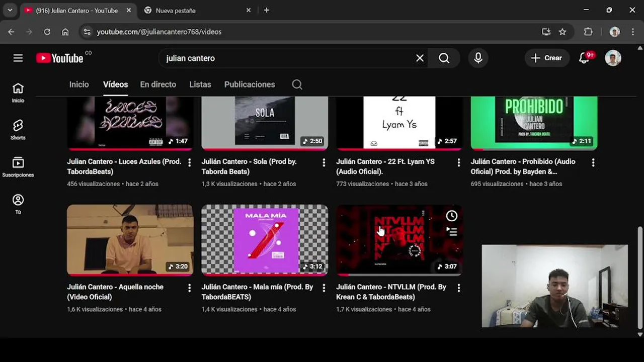Open video title Julián Cantero - Sola
644x362 pixels.
[249, 166]
